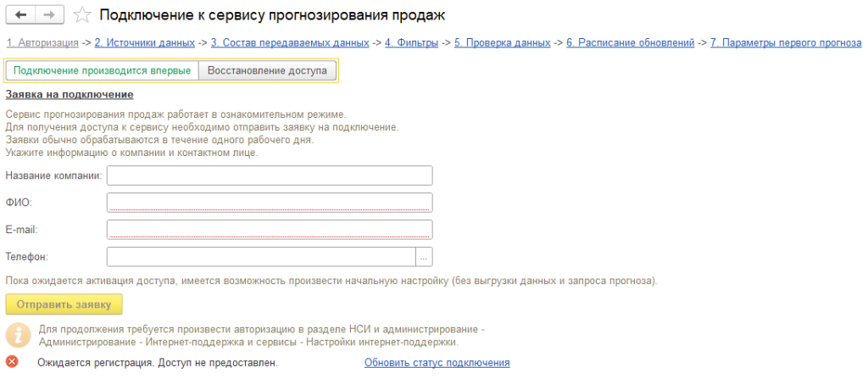Focus the 'Название компании' input field
This screenshot has width=868, height=390.
click(x=270, y=175)
